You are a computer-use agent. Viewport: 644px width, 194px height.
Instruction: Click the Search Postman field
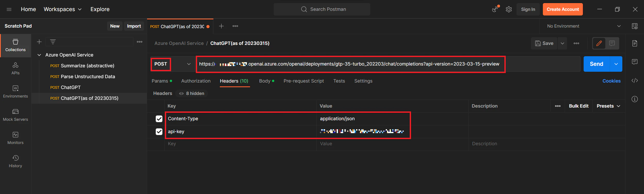pyautogui.click(x=322, y=9)
